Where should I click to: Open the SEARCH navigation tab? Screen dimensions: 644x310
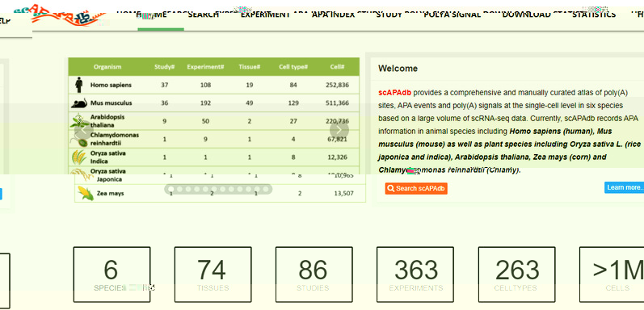click(204, 15)
